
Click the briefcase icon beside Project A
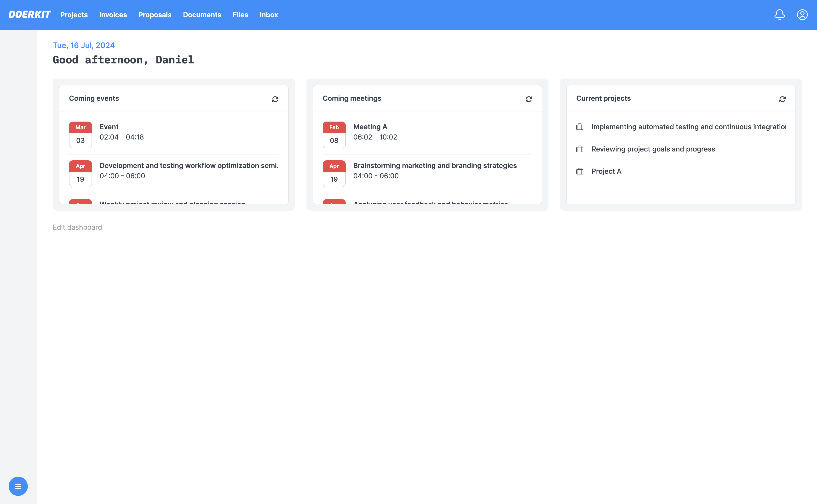(x=580, y=171)
